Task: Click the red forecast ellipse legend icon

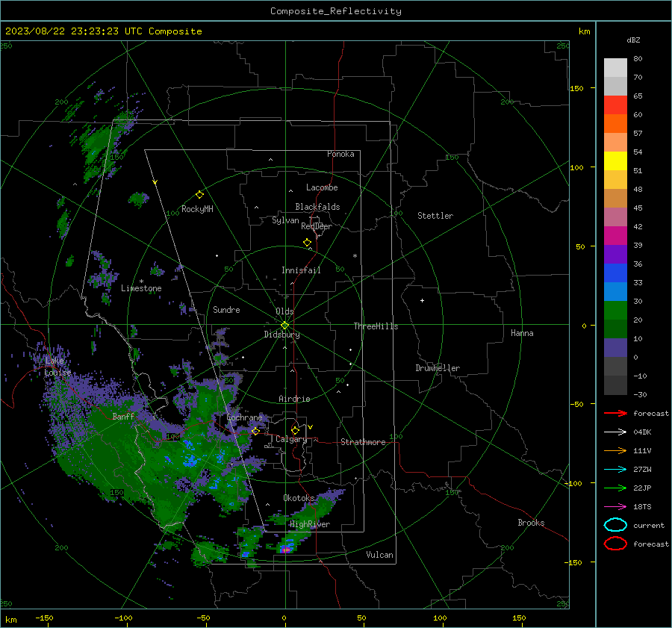Action: (615, 544)
